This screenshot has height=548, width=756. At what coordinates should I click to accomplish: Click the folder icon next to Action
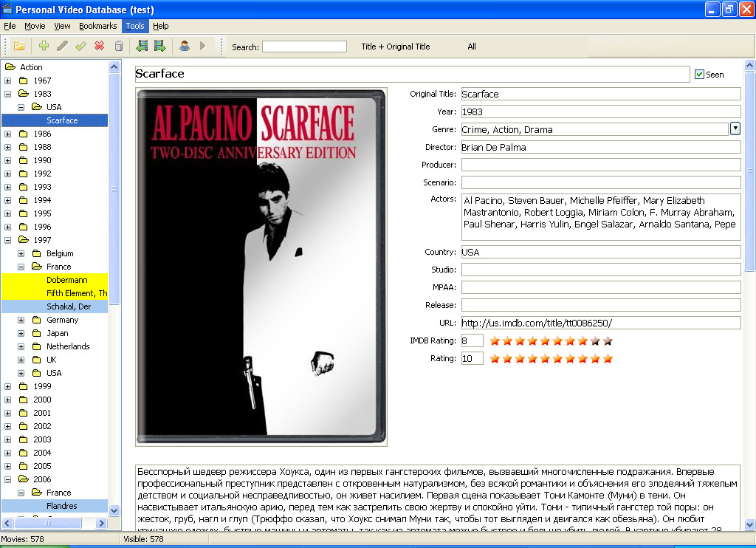(10, 67)
